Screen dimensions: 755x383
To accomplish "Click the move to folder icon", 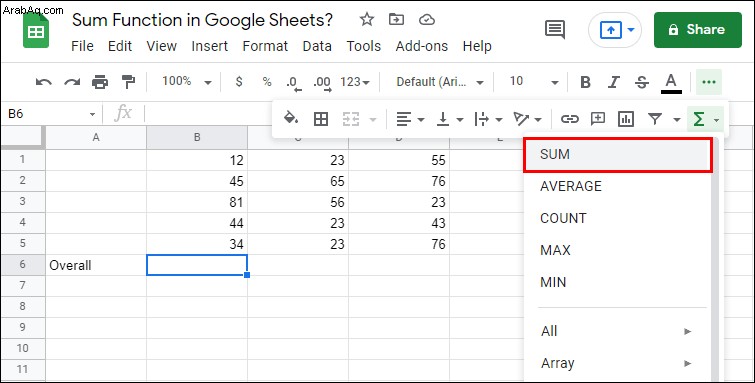I will (x=396, y=20).
